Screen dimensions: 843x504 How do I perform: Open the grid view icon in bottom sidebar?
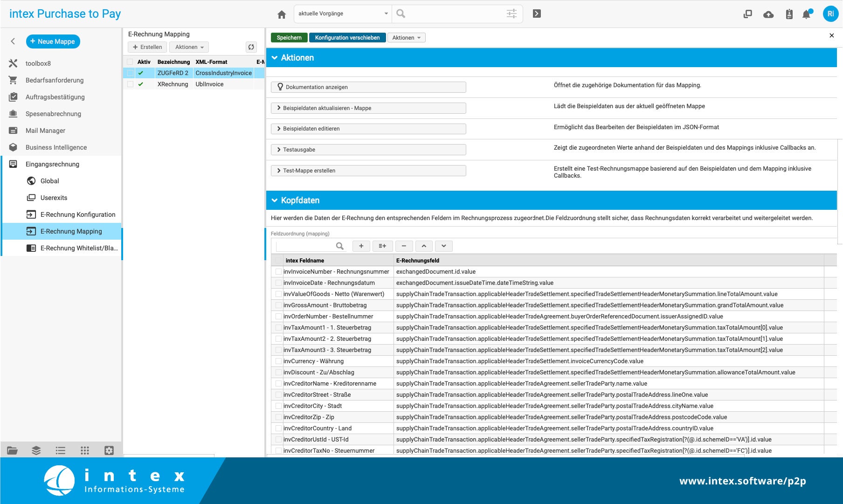click(84, 450)
